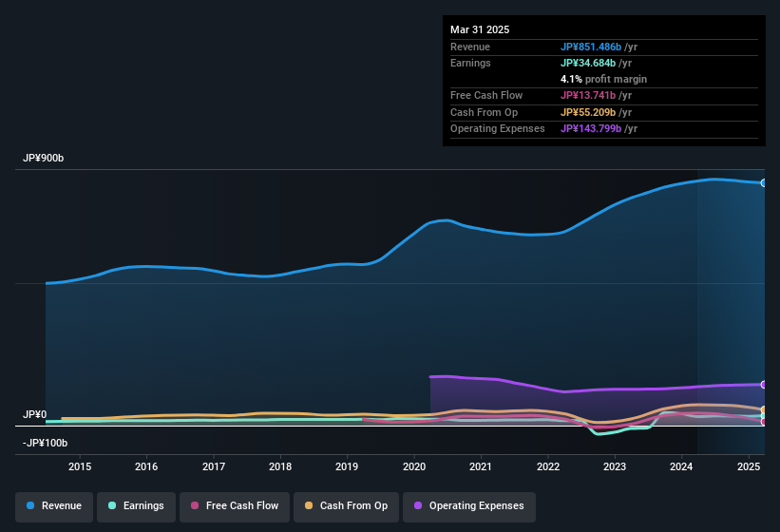Select the 2025 x-axis label

[x=749, y=466]
